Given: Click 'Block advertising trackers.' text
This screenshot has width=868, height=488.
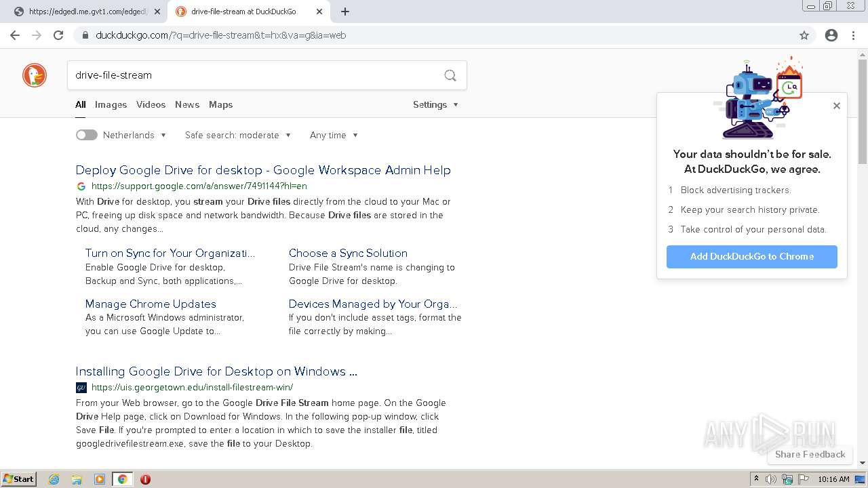Looking at the screenshot, I should tap(736, 190).
